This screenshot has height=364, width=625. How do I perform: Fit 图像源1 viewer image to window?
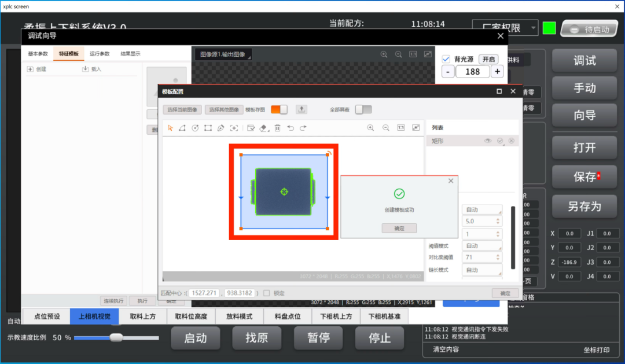(x=428, y=54)
